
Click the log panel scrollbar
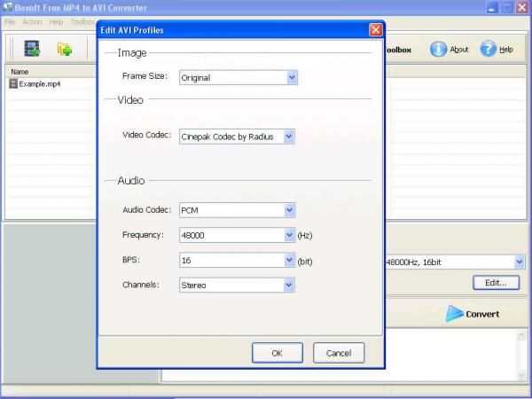point(521,355)
